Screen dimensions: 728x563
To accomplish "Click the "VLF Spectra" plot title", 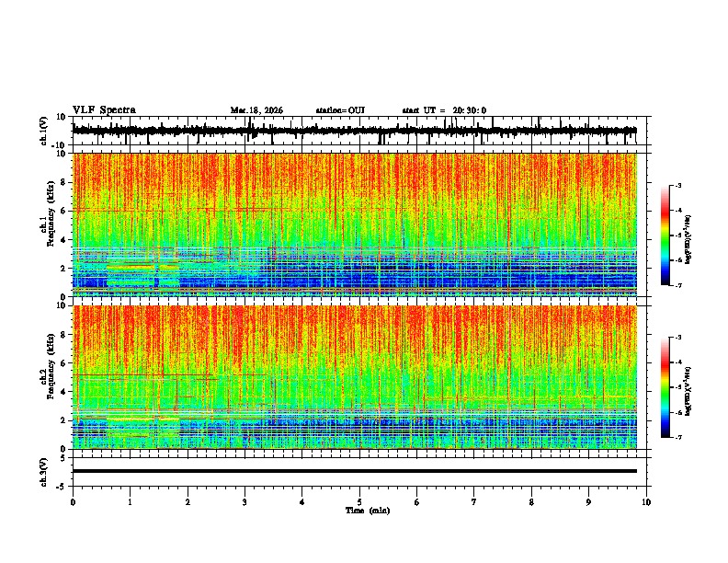I will pos(104,110).
